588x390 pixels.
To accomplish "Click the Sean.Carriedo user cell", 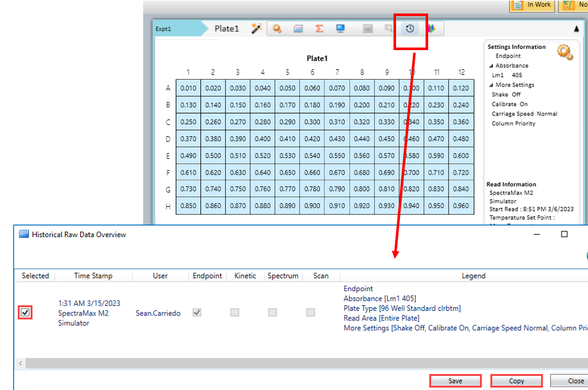I will (x=158, y=313).
